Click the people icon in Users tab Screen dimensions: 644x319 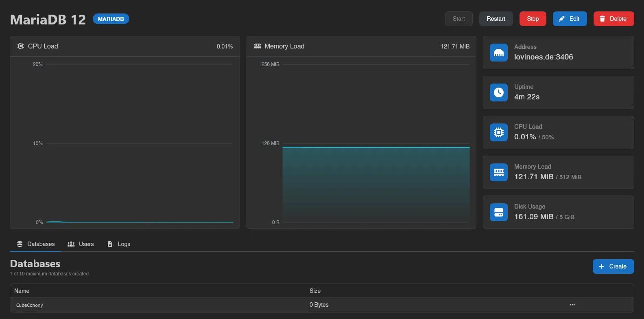pyautogui.click(x=71, y=244)
